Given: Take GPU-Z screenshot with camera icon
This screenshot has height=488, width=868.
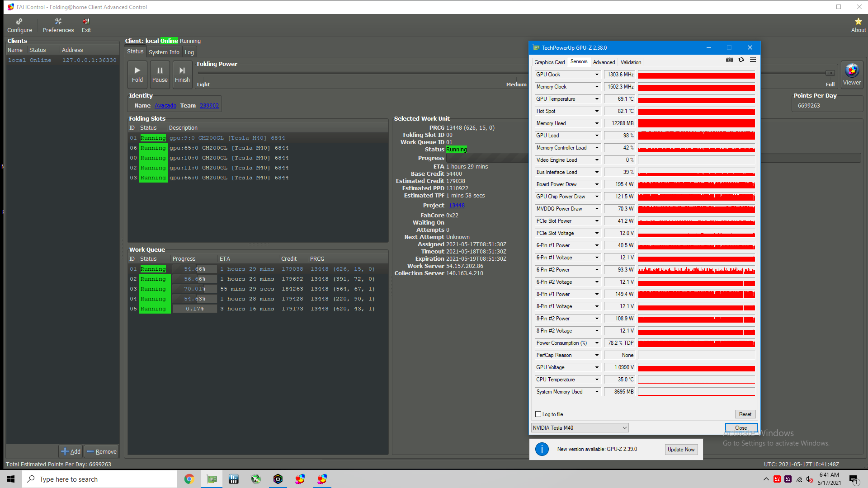Looking at the screenshot, I should coord(730,60).
